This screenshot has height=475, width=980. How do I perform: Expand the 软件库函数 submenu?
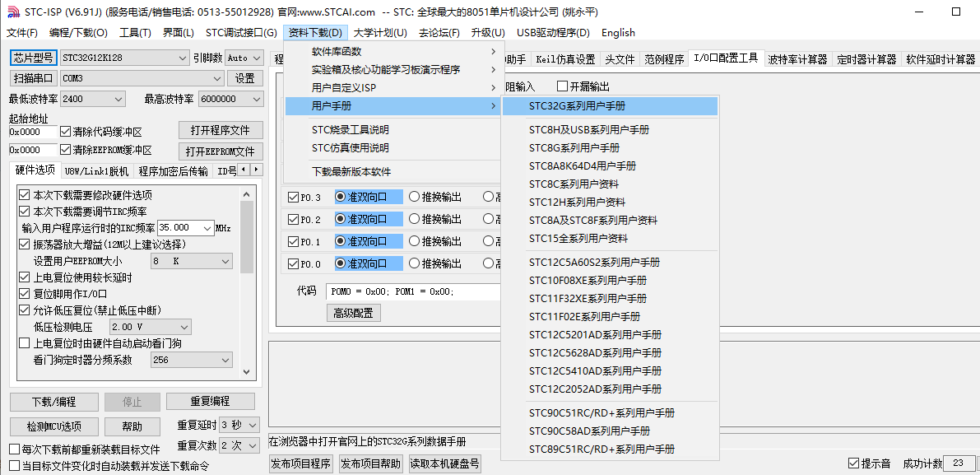point(392,51)
